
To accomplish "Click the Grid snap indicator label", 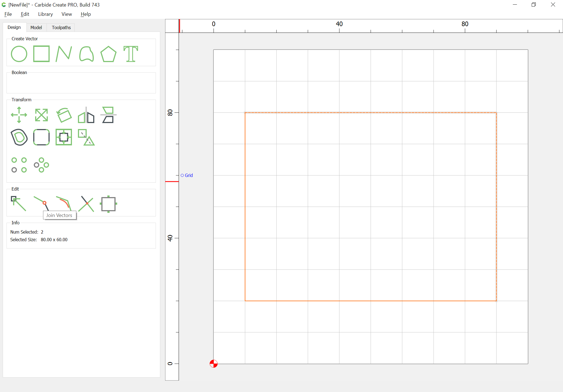I will (189, 175).
